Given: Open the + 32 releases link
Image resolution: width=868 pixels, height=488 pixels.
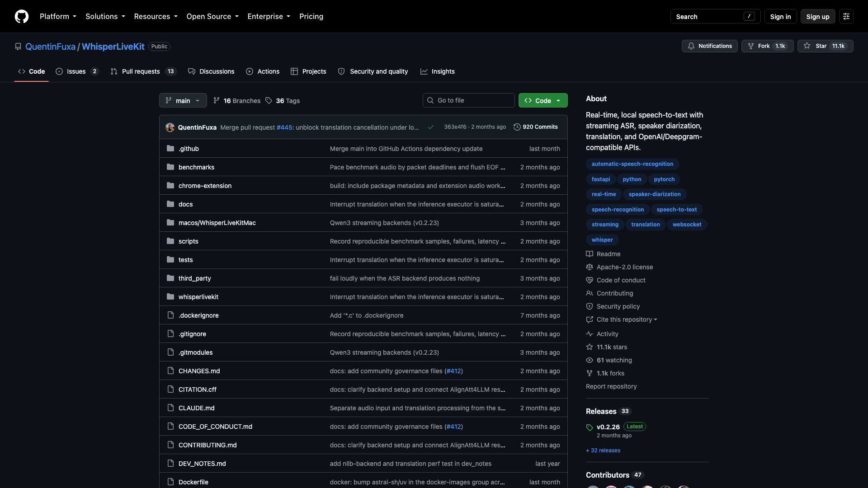Looking at the screenshot, I should (x=603, y=450).
